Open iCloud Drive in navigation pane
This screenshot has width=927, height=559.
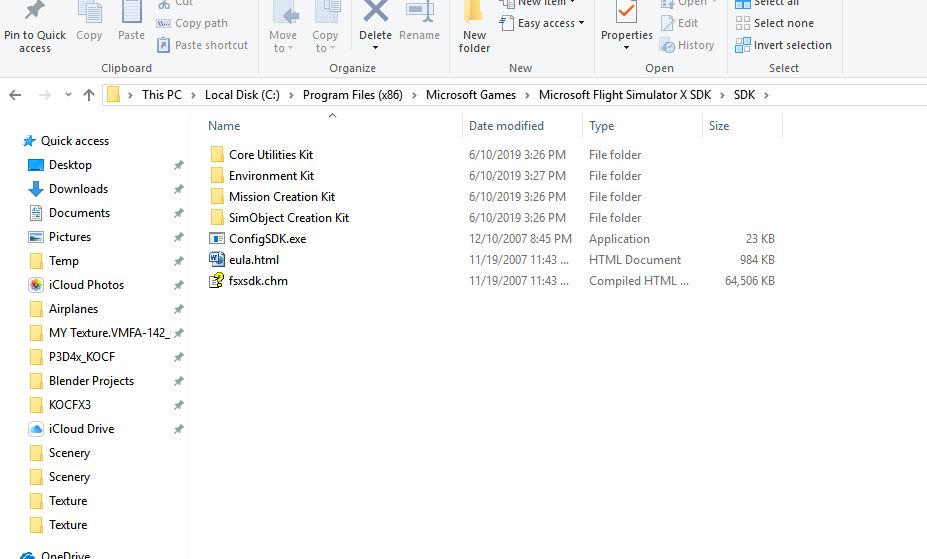click(81, 429)
